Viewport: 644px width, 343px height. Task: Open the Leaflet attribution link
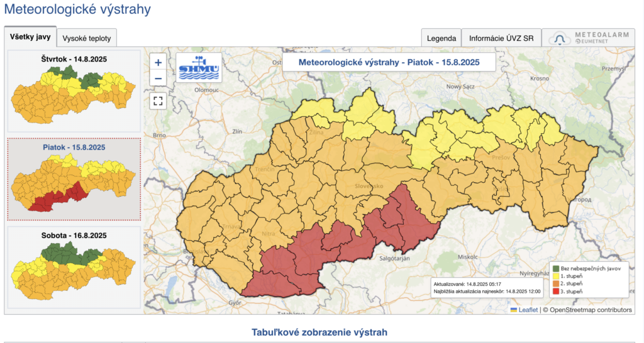pos(528,310)
